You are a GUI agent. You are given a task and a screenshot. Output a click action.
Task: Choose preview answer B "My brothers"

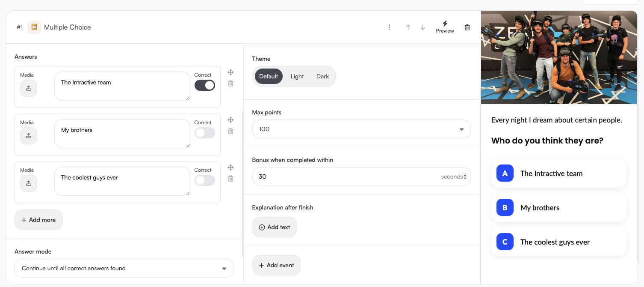pos(558,208)
